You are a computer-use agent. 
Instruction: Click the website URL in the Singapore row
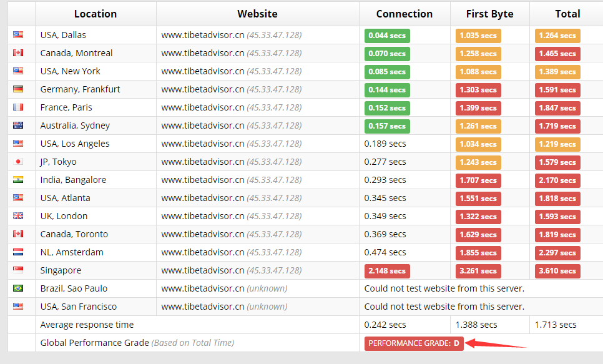pyautogui.click(x=203, y=270)
